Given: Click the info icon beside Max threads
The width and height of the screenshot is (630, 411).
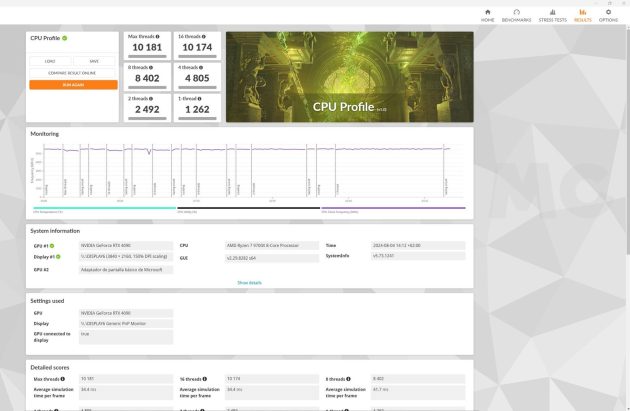Looking at the screenshot, I should pyautogui.click(x=157, y=36).
